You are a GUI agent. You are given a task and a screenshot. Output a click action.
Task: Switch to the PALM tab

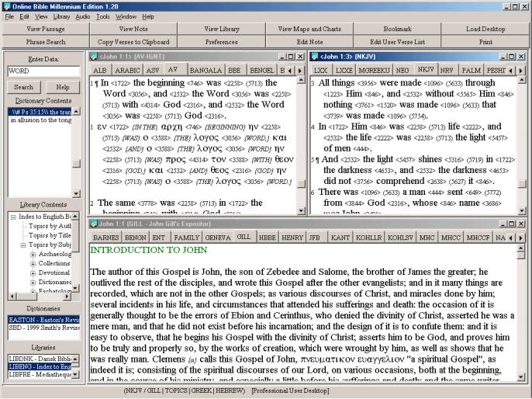click(471, 71)
